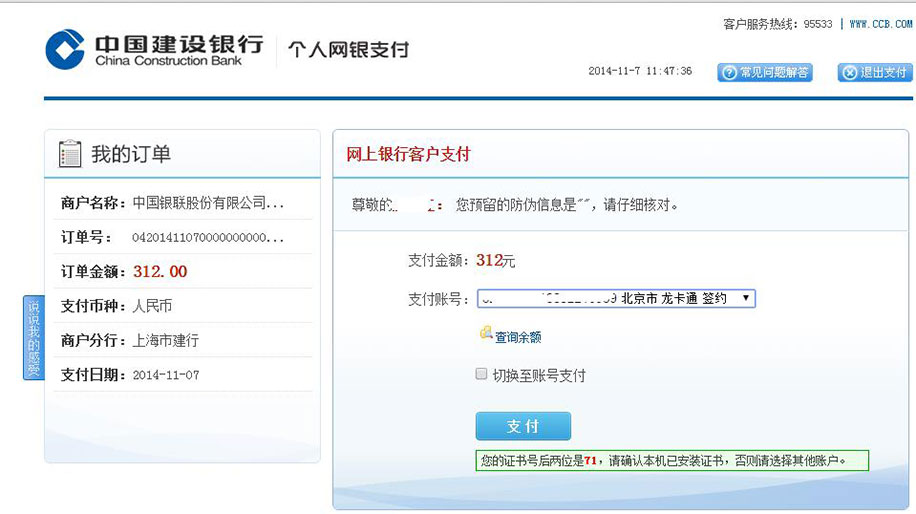Viewport: 916px width, 514px height.
Task: Click the 查询余额 balance inquiry link
Action: pyautogui.click(x=518, y=337)
